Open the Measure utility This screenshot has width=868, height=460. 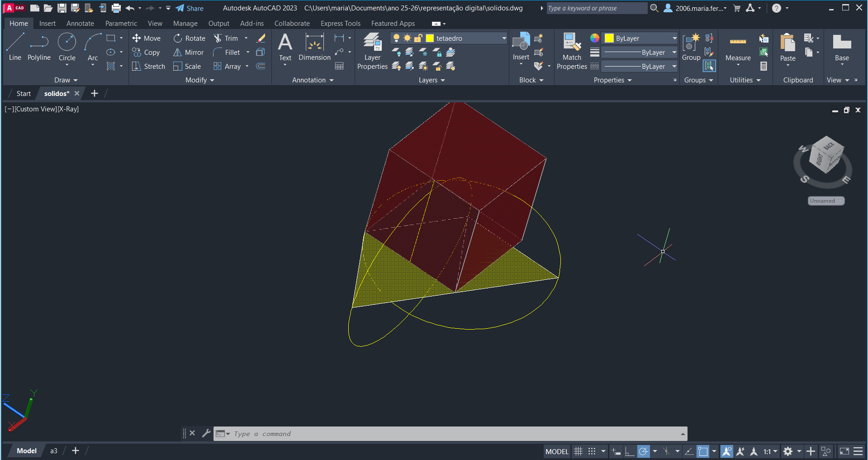[x=738, y=48]
